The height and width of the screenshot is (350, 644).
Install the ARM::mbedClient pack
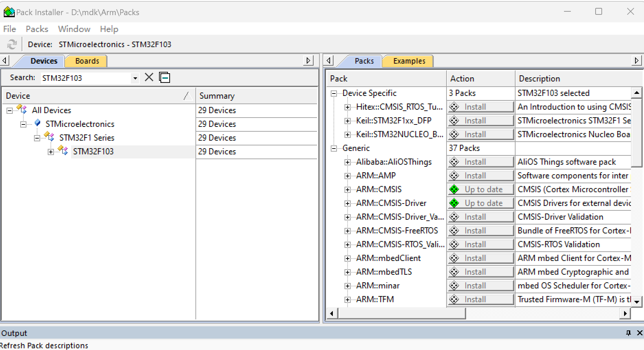pyautogui.click(x=481, y=258)
